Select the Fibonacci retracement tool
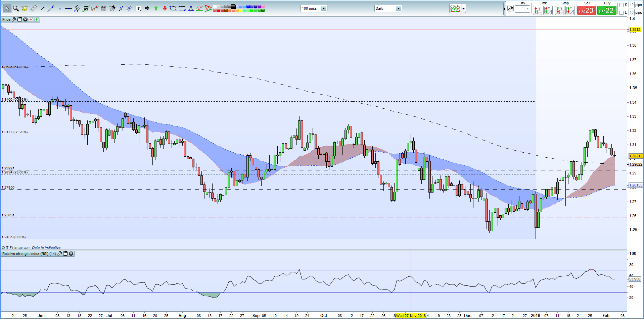Screen dimensions: 644x319 [x=86, y=8]
